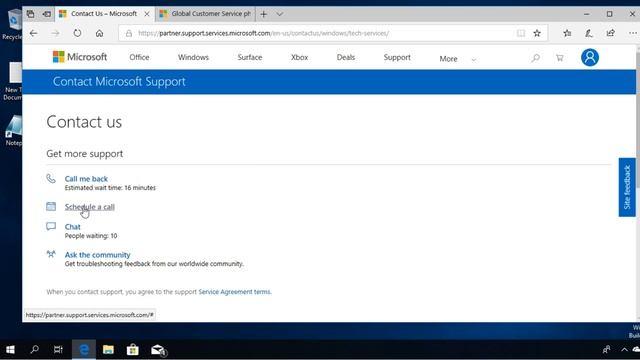This screenshot has height=360, width=640.
Task: Open the Surface menu item
Action: pos(250,57)
